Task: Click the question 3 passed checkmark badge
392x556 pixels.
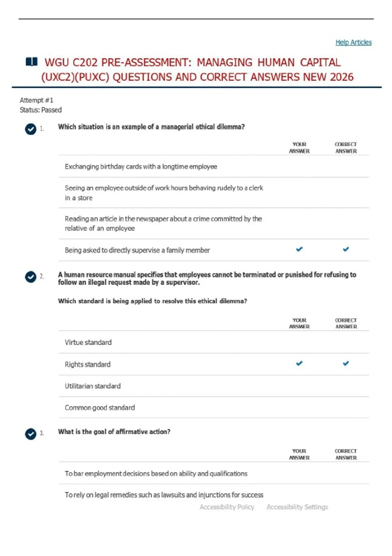Action: tap(31, 434)
